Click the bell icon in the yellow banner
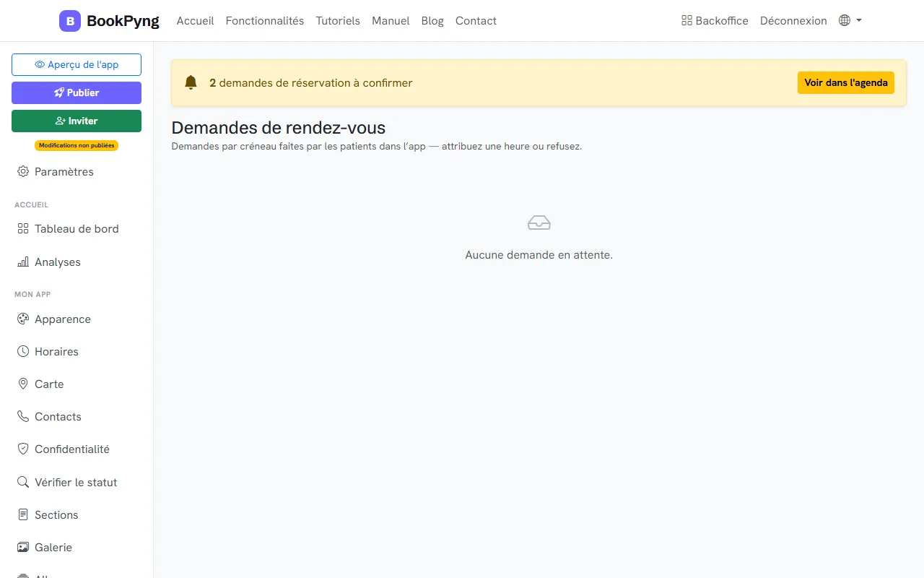 (191, 82)
